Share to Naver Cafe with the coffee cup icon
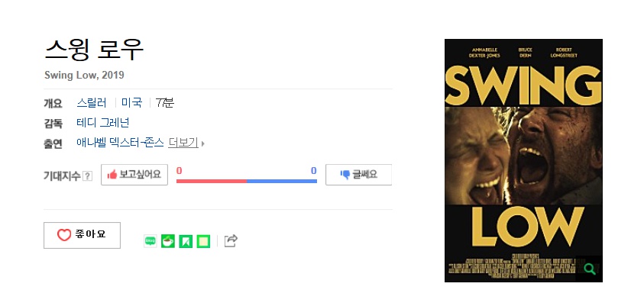 [x=168, y=241]
